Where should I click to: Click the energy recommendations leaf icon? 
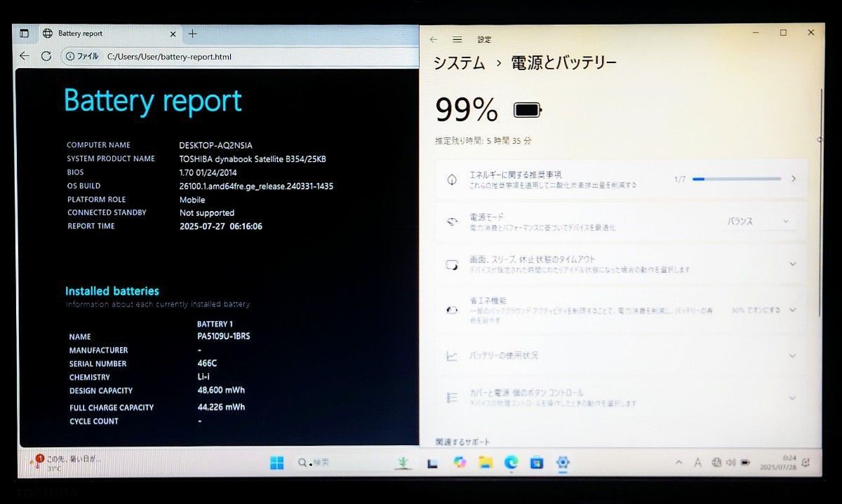(x=452, y=179)
